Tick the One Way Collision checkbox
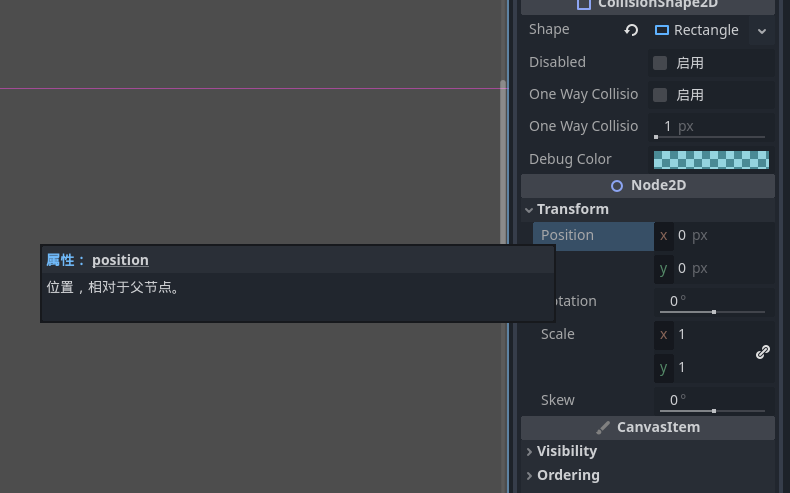This screenshot has width=790, height=493. (x=660, y=95)
